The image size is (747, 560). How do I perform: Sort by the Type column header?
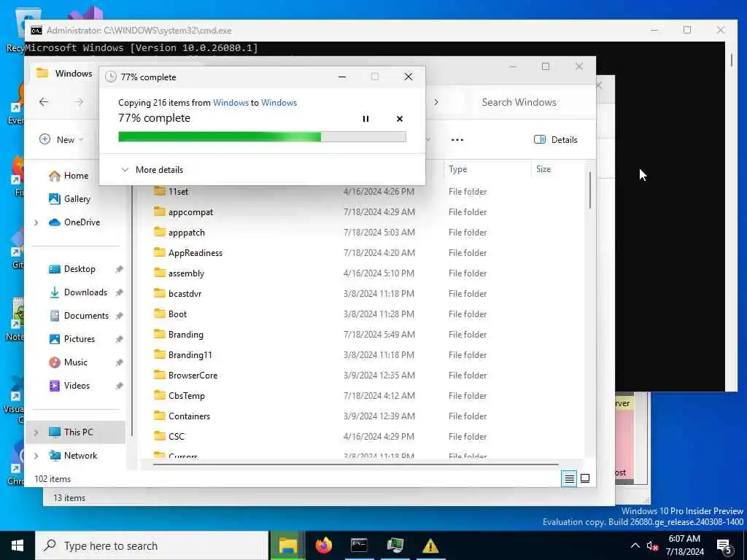point(487,169)
